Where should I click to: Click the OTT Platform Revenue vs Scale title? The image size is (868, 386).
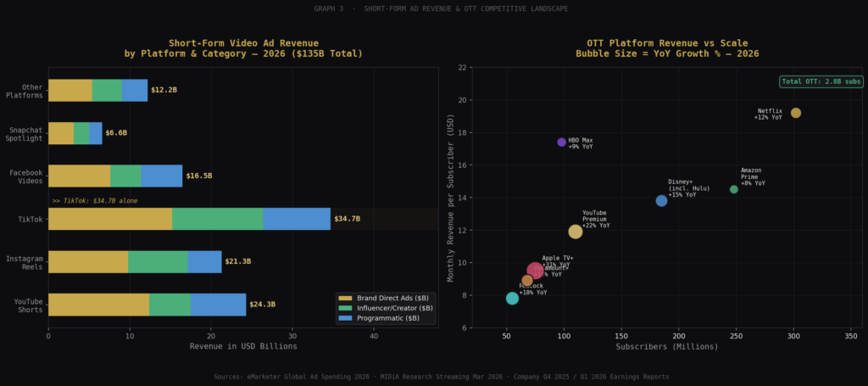(x=667, y=48)
